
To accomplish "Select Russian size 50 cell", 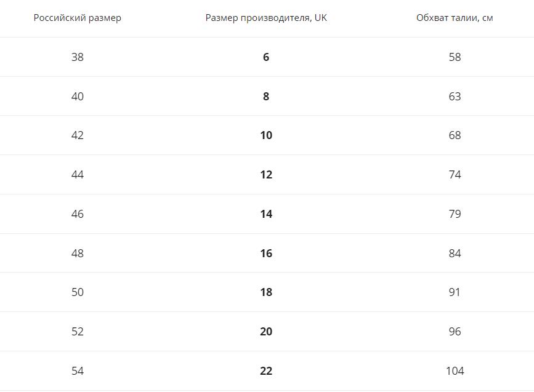I will 78,292.
